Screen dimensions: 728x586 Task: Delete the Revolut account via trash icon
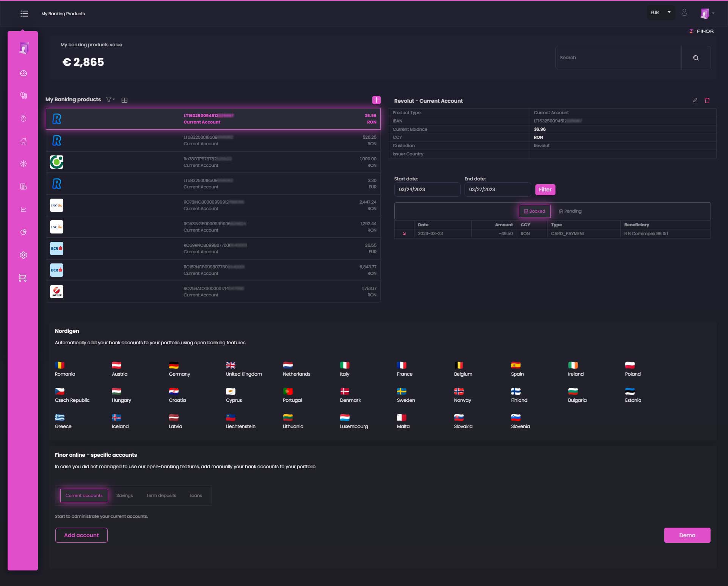(x=707, y=101)
